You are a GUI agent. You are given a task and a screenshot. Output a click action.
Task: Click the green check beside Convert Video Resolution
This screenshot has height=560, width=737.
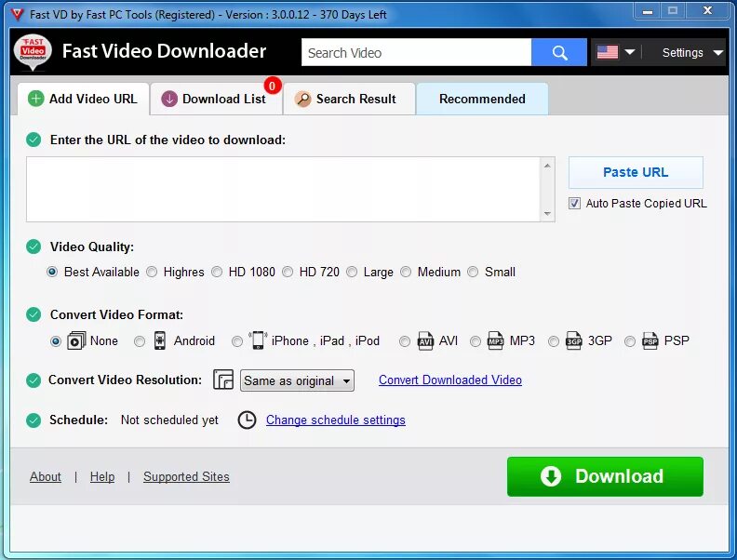[33, 380]
